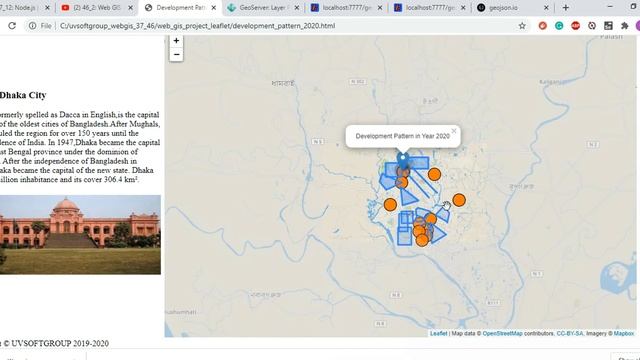Close the GeoServer Layer tab
The width and height of the screenshot is (640, 360).
297,8
